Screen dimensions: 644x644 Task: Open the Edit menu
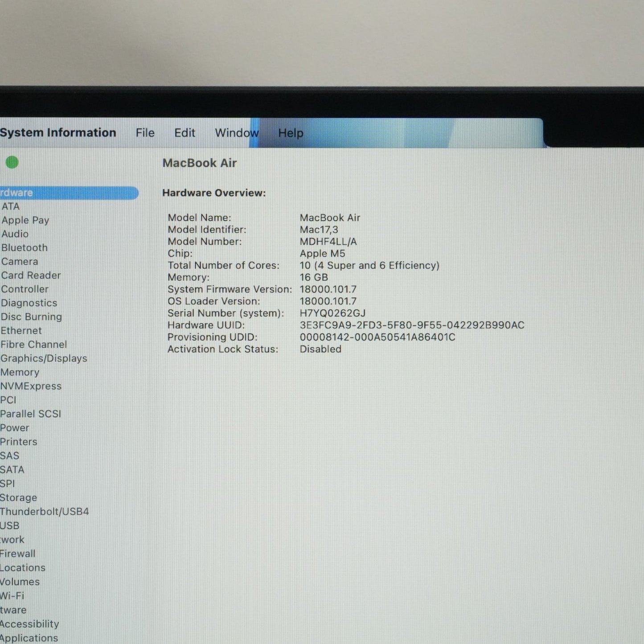(x=185, y=133)
